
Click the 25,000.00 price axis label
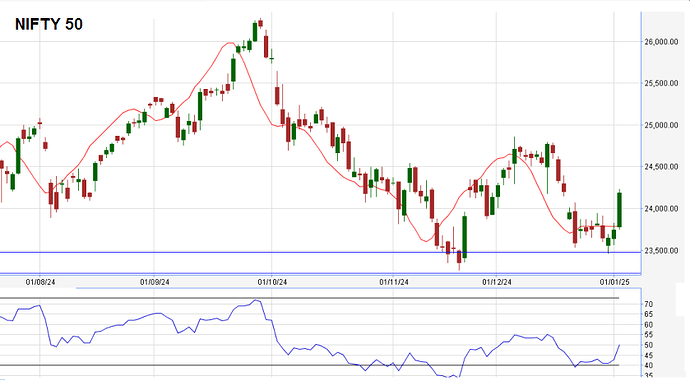661,125
